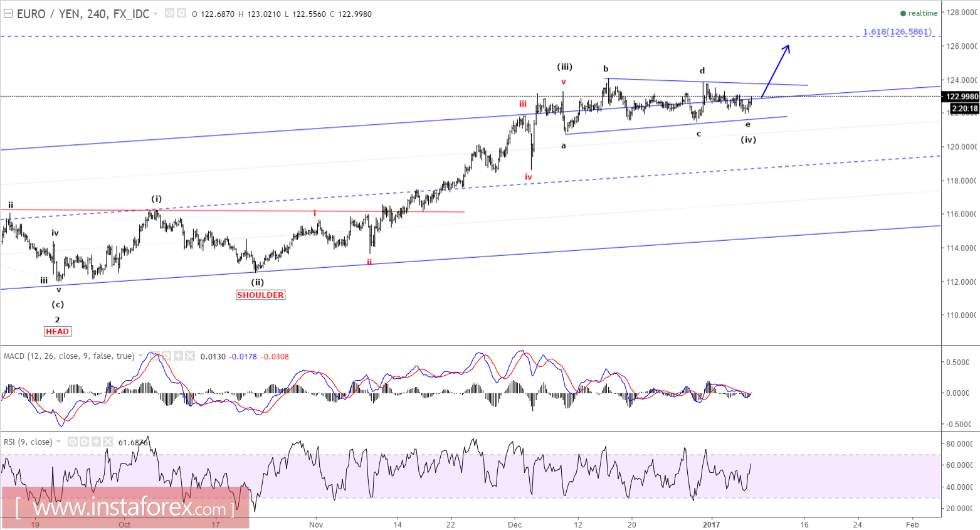
Task: Click the plus icon beside the RSI title
Action: coord(95,442)
